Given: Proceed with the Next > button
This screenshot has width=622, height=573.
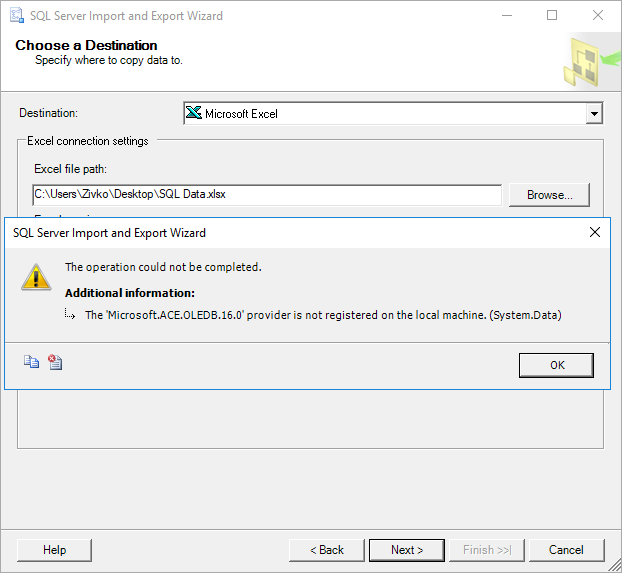Looking at the screenshot, I should tap(406, 550).
